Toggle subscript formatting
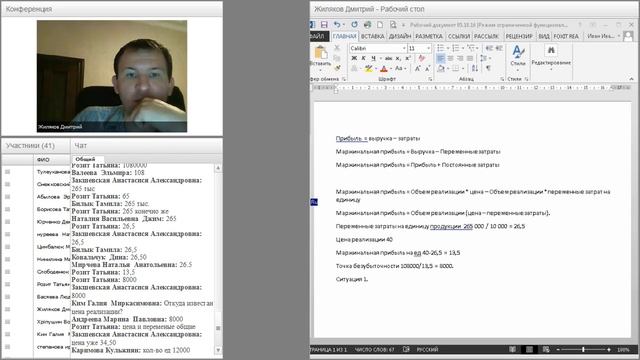This screenshot has height=360, width=640. [398, 58]
